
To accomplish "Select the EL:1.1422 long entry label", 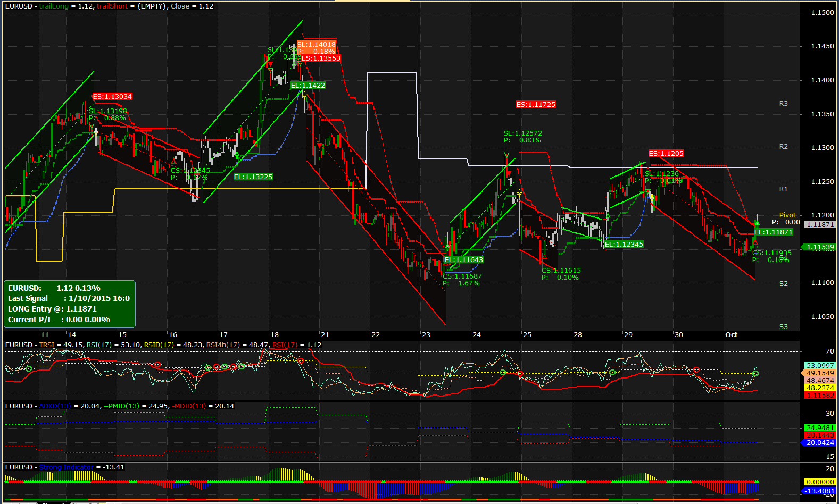I will [x=308, y=85].
